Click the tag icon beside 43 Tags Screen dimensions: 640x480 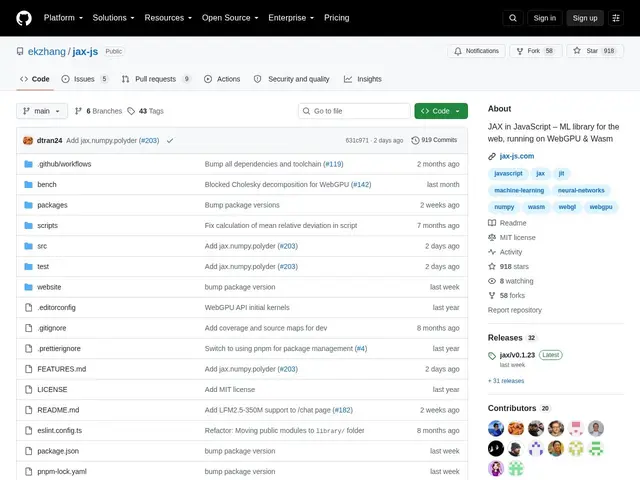[131, 111]
